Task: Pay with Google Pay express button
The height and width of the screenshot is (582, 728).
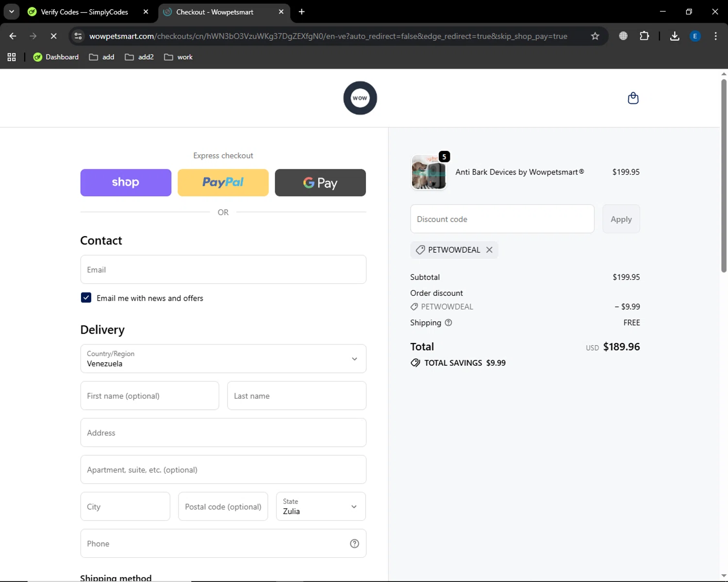Action: point(320,183)
